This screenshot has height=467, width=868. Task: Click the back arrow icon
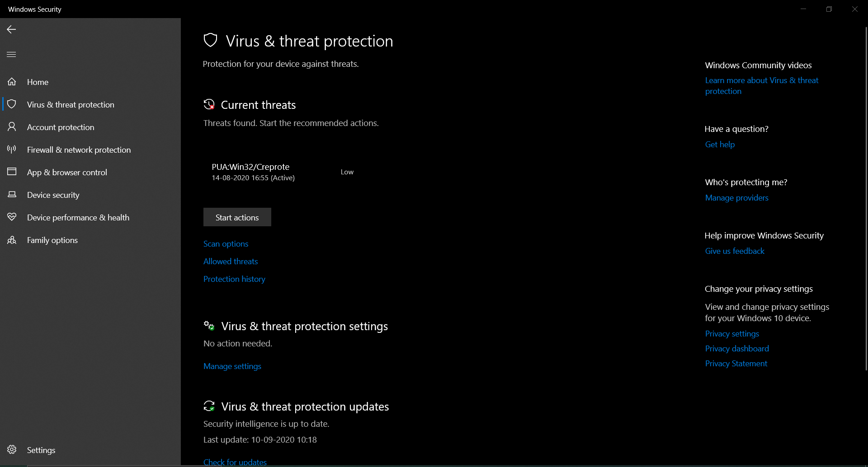click(x=11, y=29)
